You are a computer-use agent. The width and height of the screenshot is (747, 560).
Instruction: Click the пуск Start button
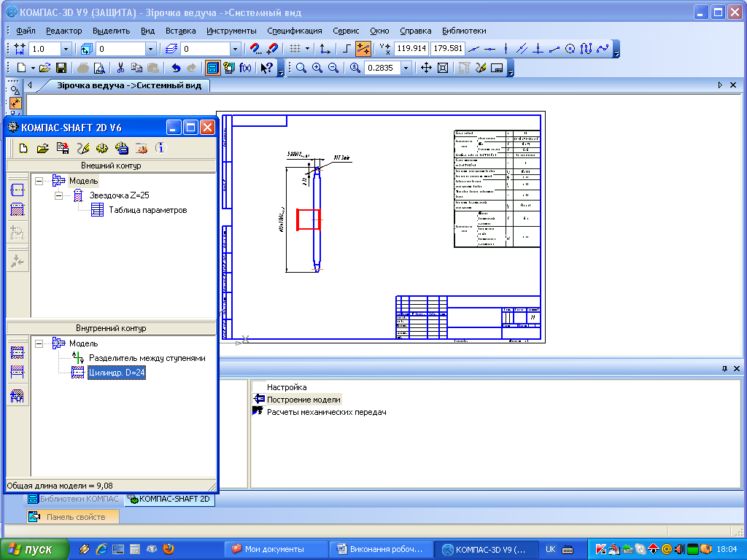click(x=34, y=550)
